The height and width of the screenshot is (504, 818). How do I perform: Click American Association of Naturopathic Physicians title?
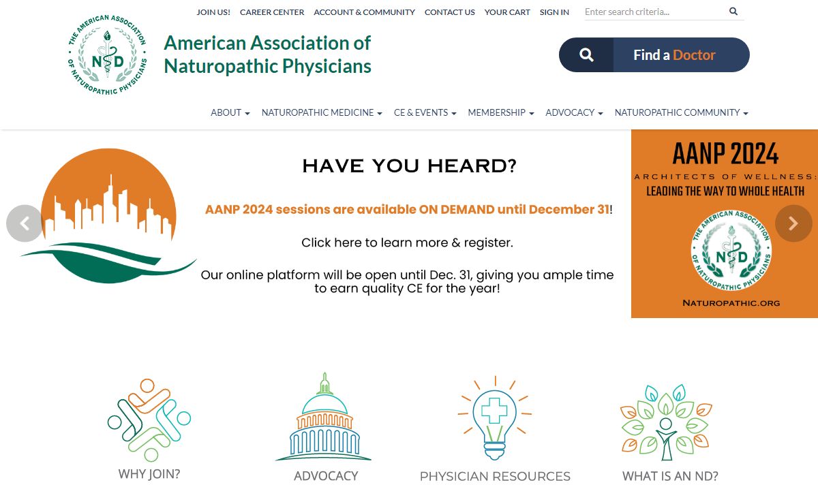(267, 54)
